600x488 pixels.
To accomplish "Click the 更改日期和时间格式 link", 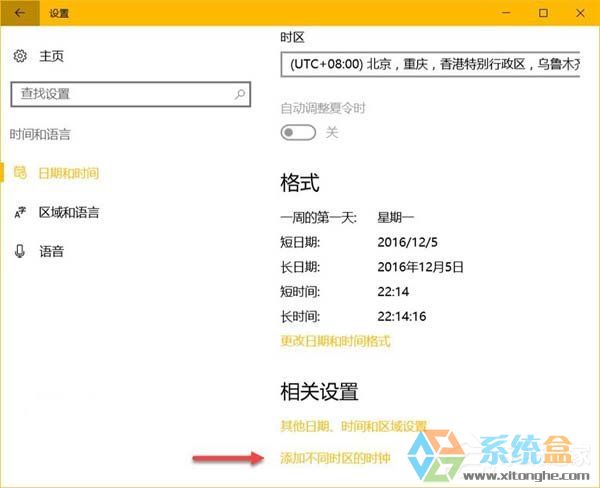I will (x=336, y=341).
